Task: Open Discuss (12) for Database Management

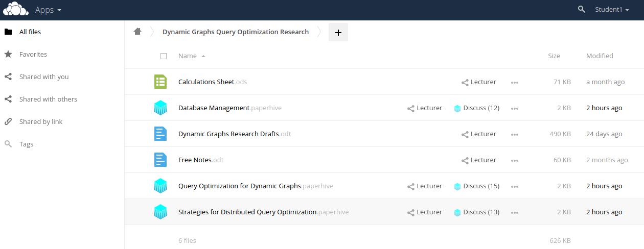Action: coord(477,108)
